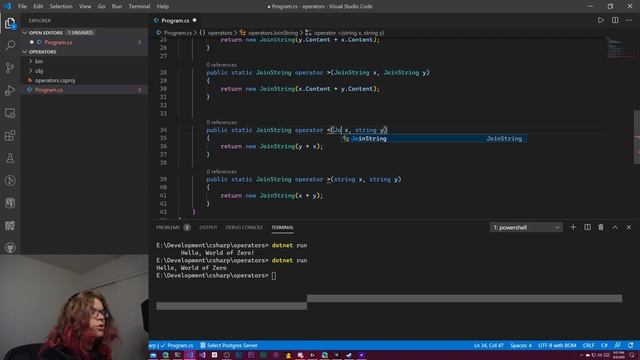
Task: Open the Run and Debug view
Action: [x=10, y=90]
